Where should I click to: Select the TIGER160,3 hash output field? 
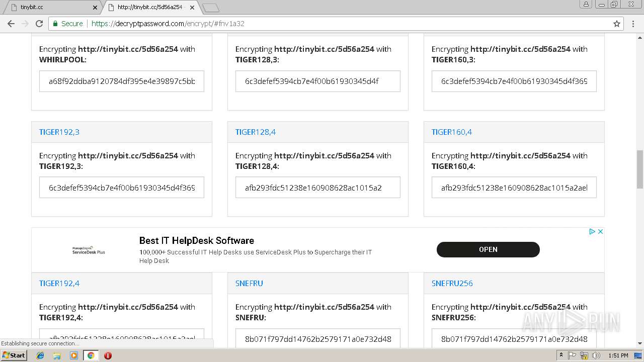coord(514,81)
